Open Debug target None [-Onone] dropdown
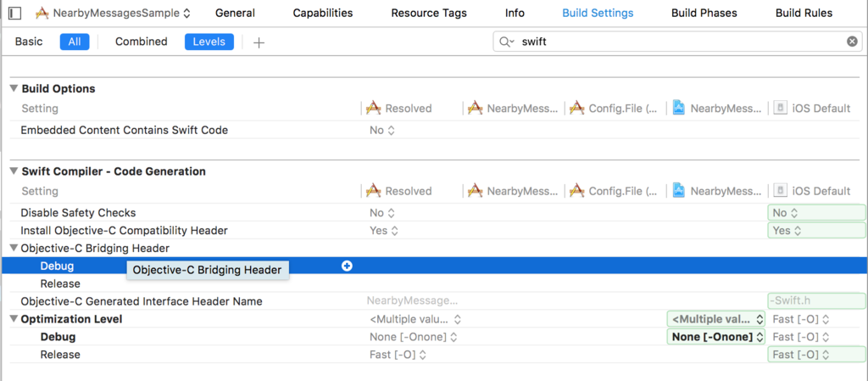The image size is (868, 381). [716, 337]
